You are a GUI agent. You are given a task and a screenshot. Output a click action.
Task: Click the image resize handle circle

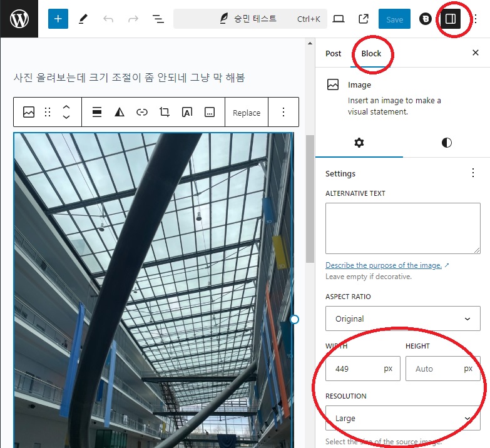point(295,319)
